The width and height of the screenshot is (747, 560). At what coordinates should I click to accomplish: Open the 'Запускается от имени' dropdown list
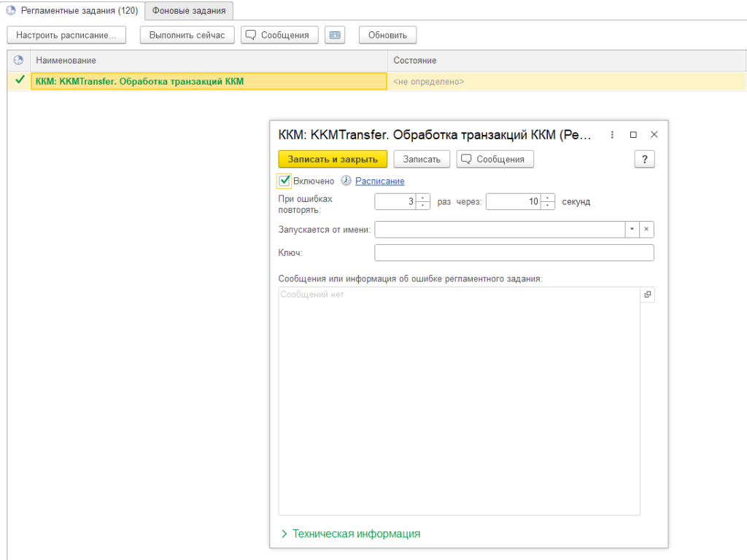(631, 230)
